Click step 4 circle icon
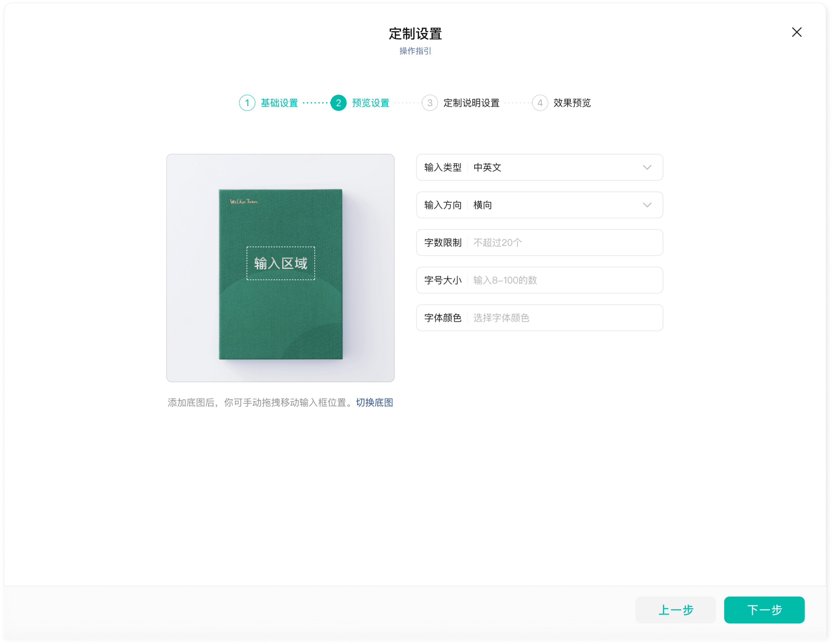 pyautogui.click(x=540, y=103)
